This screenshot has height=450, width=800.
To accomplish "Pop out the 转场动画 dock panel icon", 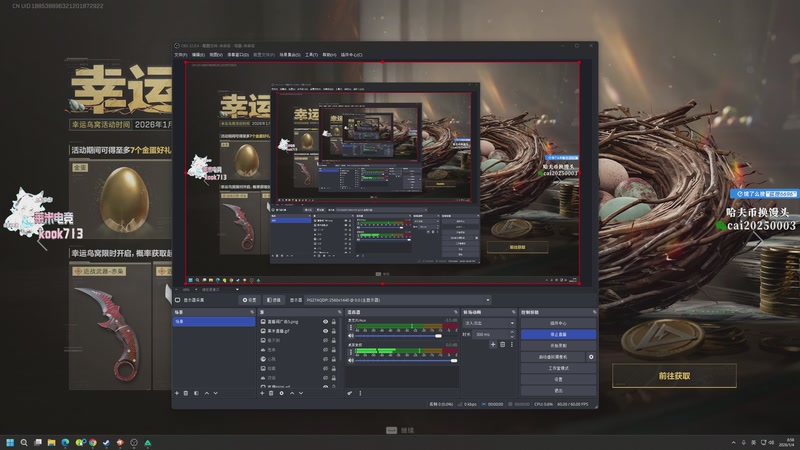I will point(514,312).
